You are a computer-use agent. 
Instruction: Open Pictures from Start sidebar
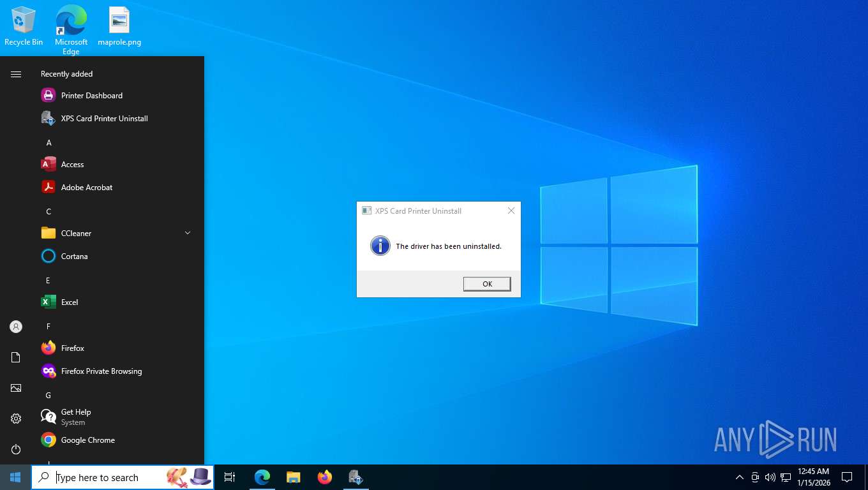click(x=16, y=388)
